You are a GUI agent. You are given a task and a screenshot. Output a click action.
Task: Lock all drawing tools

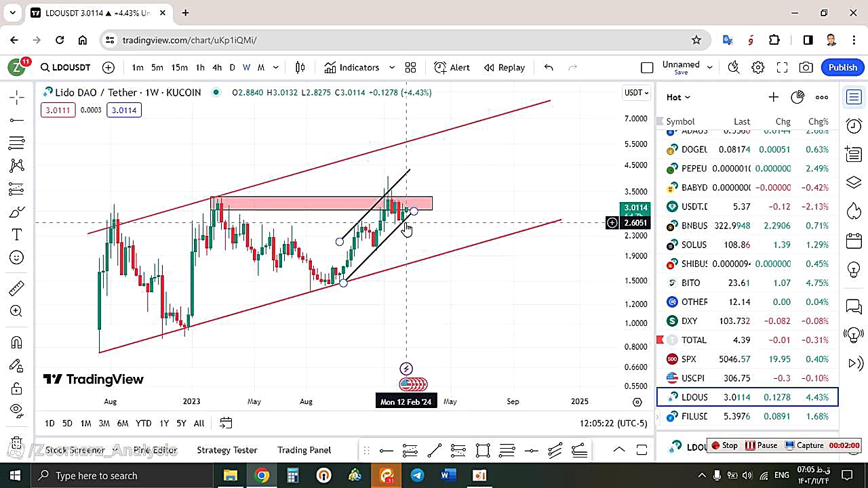17,388
